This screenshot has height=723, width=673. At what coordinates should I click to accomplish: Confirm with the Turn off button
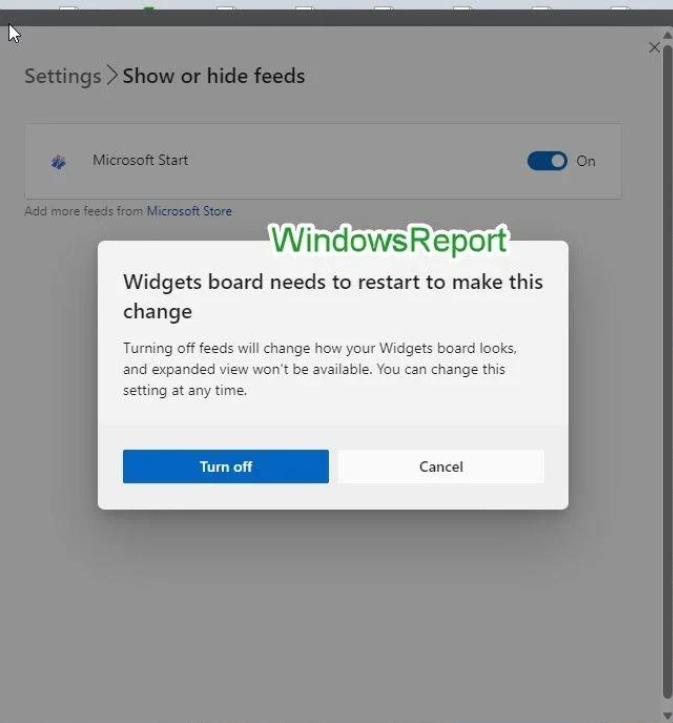click(225, 466)
